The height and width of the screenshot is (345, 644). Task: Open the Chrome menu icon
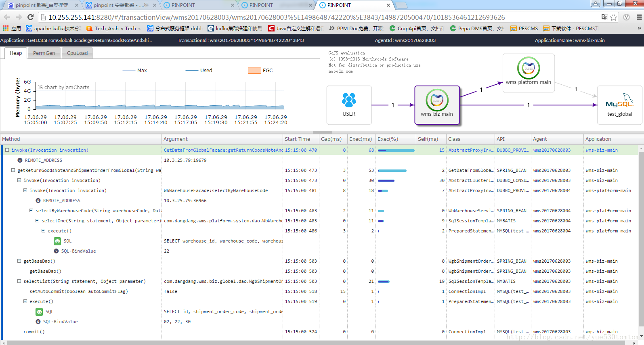click(x=639, y=17)
